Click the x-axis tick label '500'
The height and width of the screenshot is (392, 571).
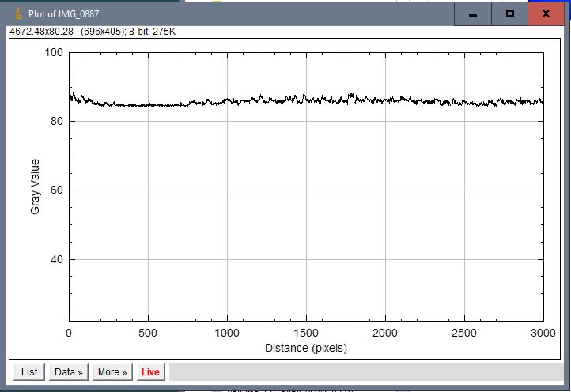click(x=148, y=333)
